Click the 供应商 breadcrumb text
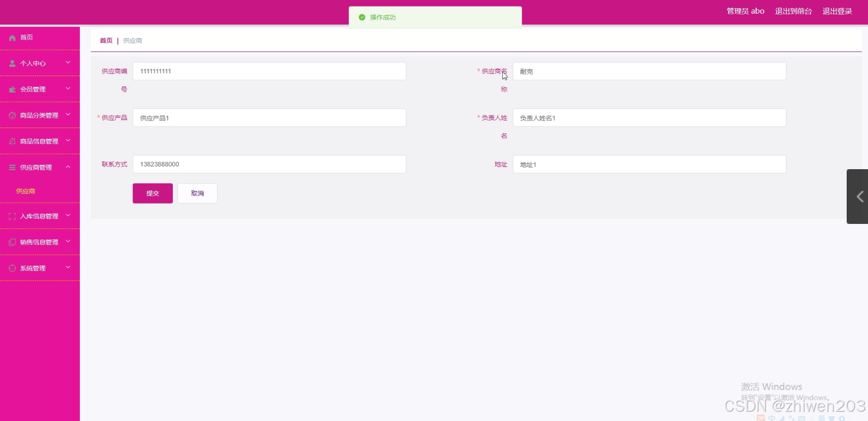This screenshot has height=421, width=868. tap(132, 41)
